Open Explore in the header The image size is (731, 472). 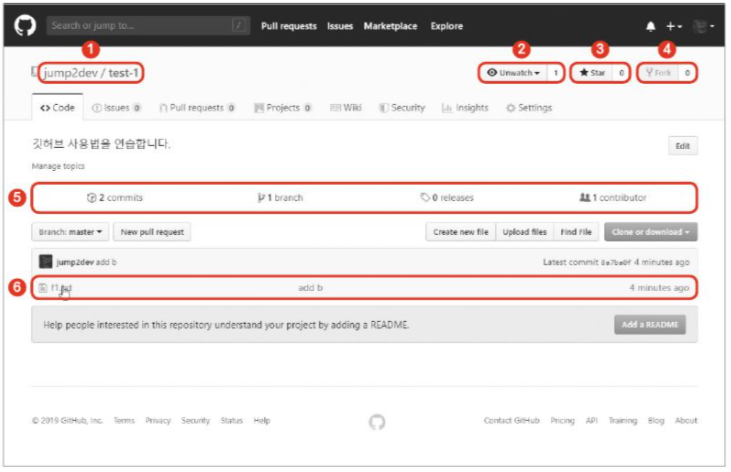(x=447, y=26)
